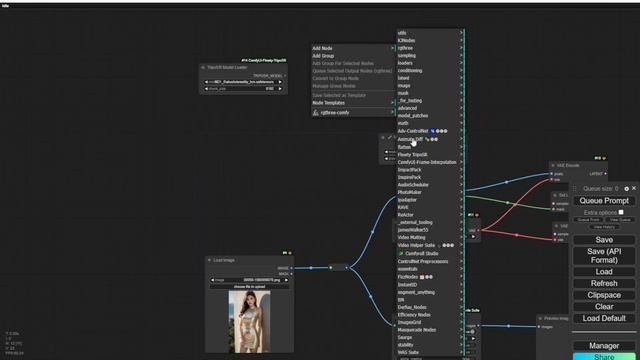Click the Load button
640x360 pixels.
coord(604,272)
